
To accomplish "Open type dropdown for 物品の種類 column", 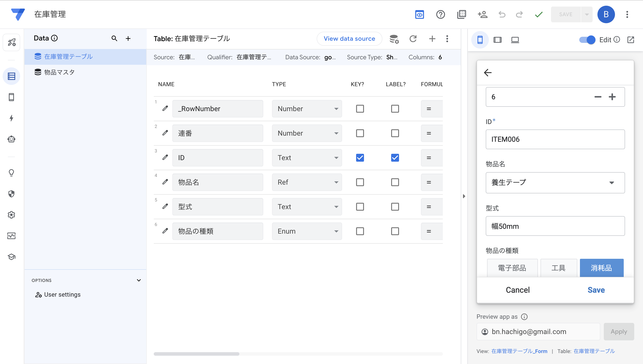I will (307, 231).
